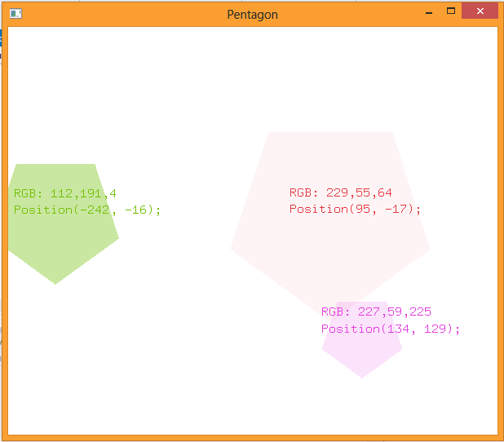Screen dimensions: 504x442
Task: Click the bottom tip of magenta pentagon
Action: (x=362, y=376)
